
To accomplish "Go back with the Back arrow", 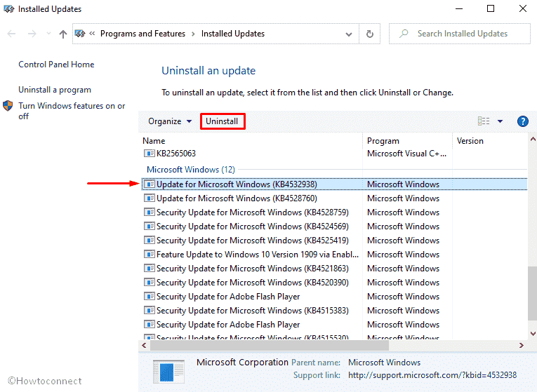I will pos(11,34).
